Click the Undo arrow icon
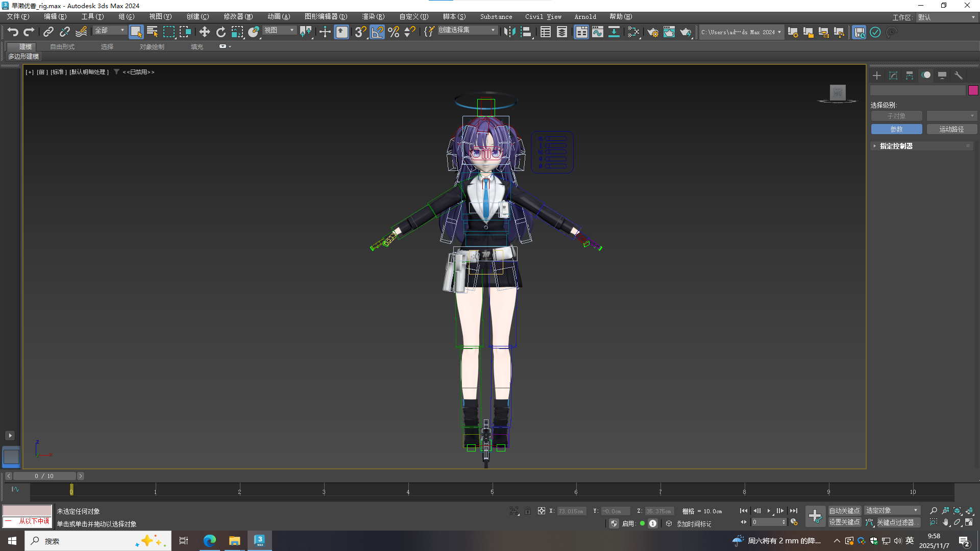 pyautogui.click(x=13, y=32)
